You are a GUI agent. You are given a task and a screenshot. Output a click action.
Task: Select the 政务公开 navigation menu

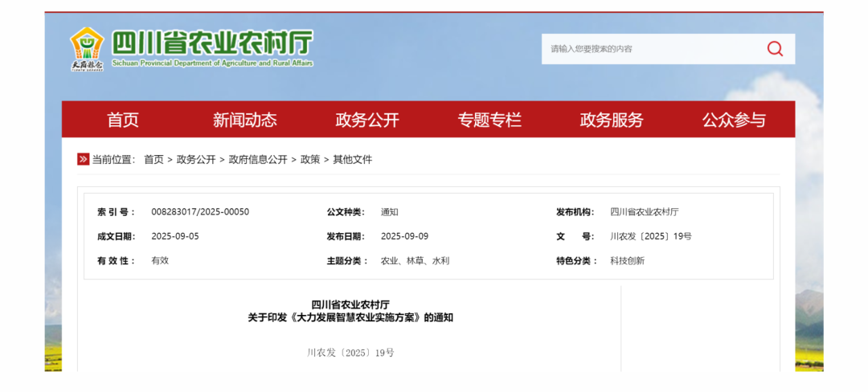[x=367, y=120]
